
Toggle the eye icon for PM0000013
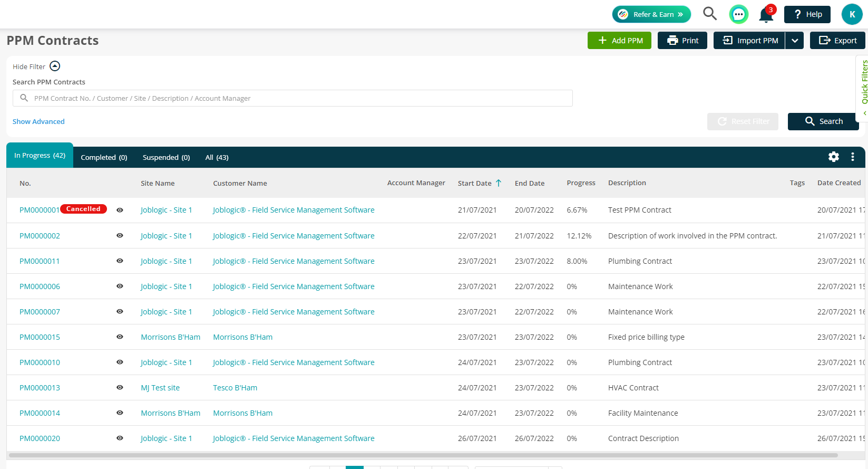point(120,387)
